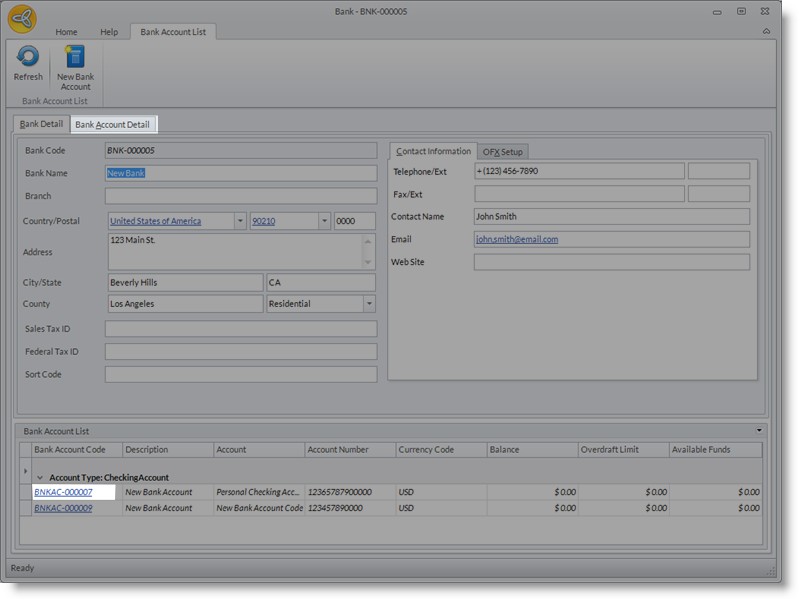Open the Bank Account List panel menu arrow
Screen dimensions: 798x599
[759, 430]
